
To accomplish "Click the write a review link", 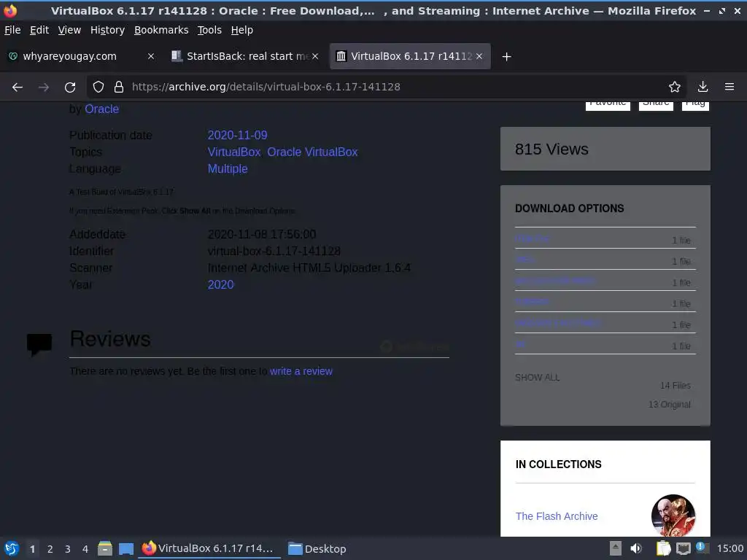I will coord(301,371).
